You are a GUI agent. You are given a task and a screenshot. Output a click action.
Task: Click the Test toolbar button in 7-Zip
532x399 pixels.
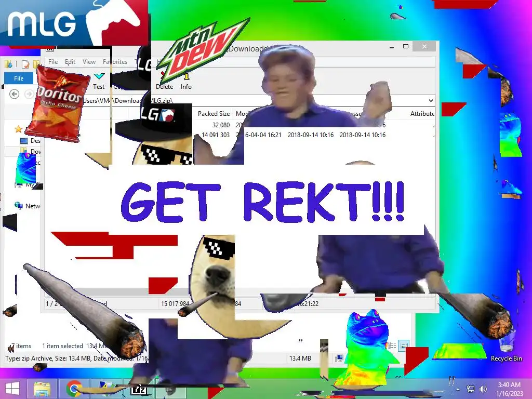99,81
